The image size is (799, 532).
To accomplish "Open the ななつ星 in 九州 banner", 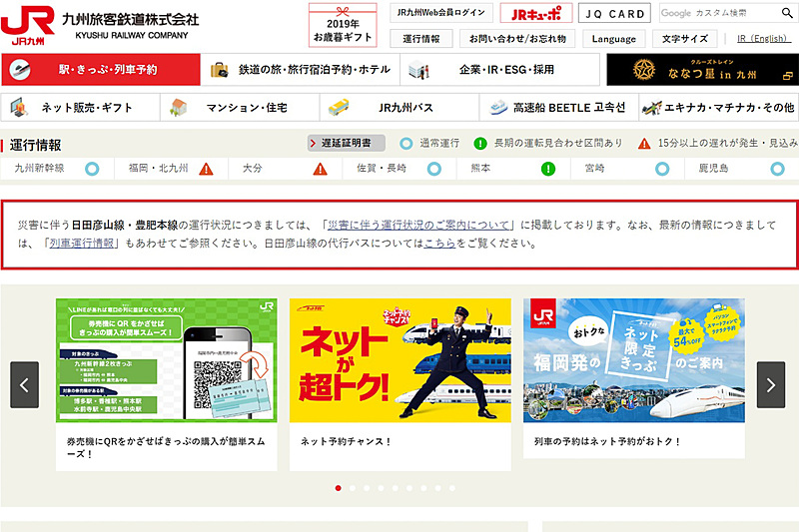I will point(702,69).
